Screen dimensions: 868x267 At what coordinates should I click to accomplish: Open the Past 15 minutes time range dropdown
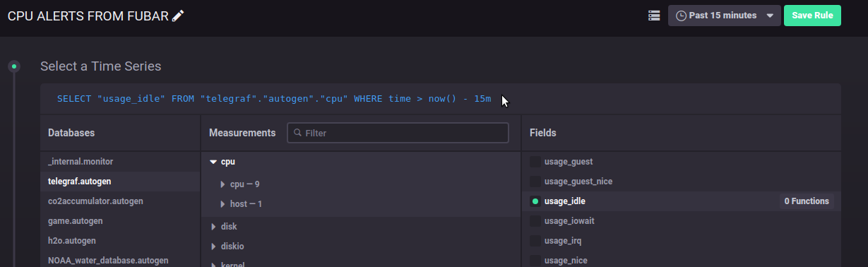725,16
